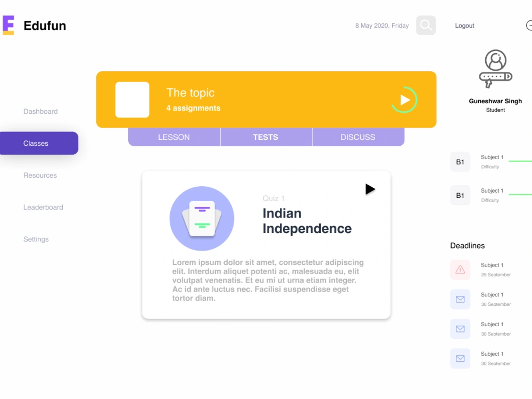Start Quiz 1 with the black play arrow
Image resolution: width=532 pixels, height=399 pixels.
coord(370,189)
